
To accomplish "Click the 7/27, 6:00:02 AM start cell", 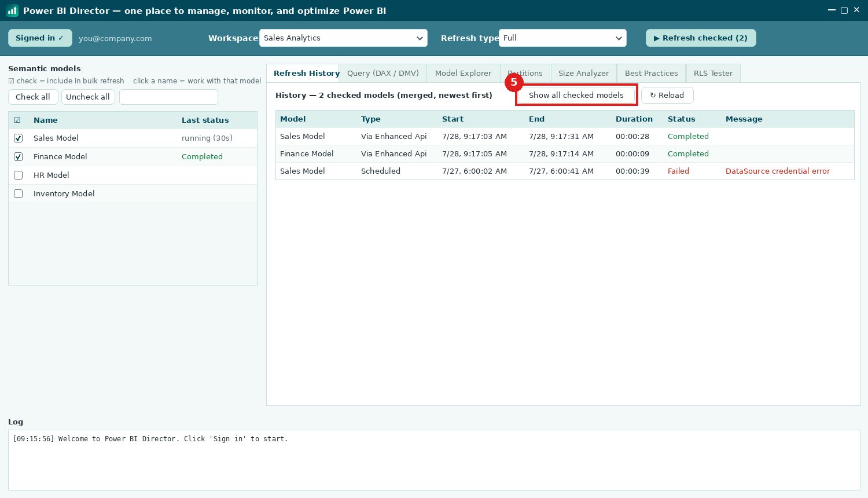I will coord(474,171).
